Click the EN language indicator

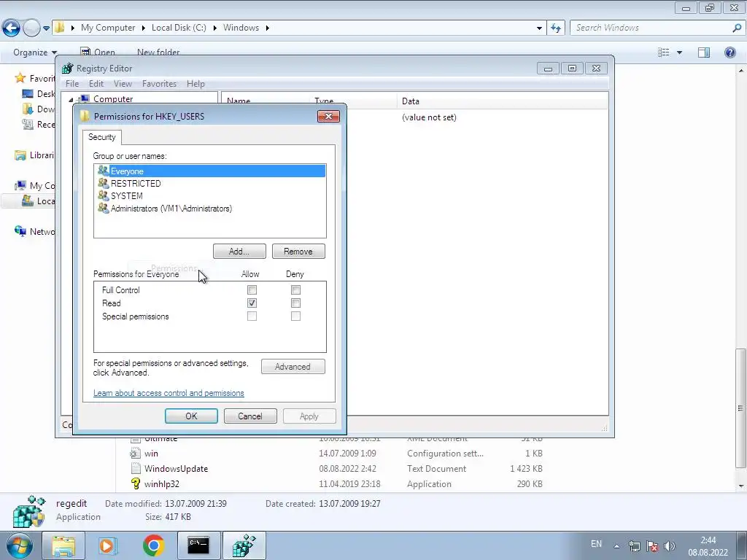(596, 544)
